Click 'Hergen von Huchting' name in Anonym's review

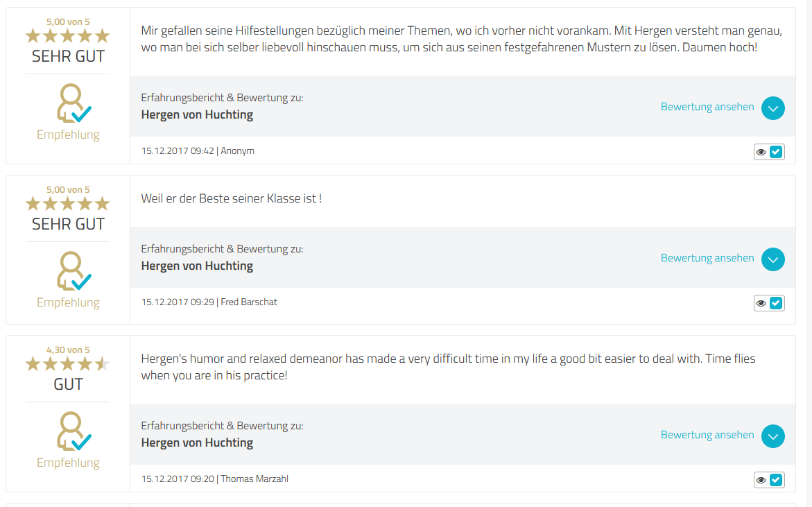coord(197,115)
